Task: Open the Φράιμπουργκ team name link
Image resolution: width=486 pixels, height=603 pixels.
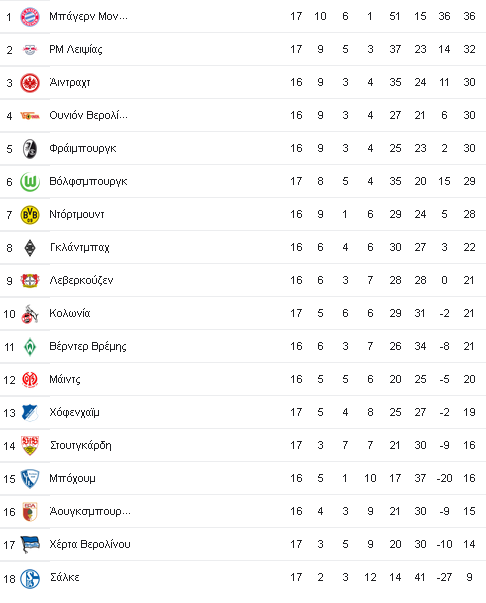Action: pyautogui.click(x=83, y=149)
